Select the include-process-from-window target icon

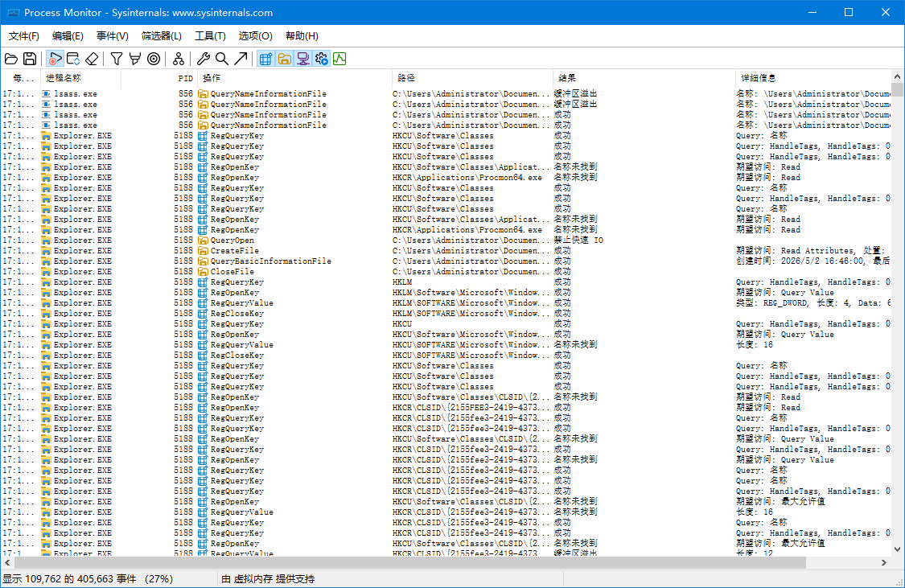pos(154,59)
